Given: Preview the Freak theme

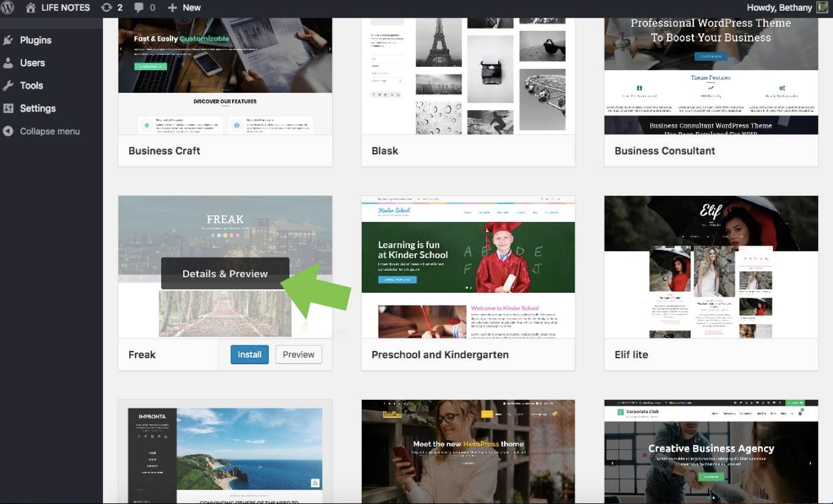Looking at the screenshot, I should click(299, 354).
